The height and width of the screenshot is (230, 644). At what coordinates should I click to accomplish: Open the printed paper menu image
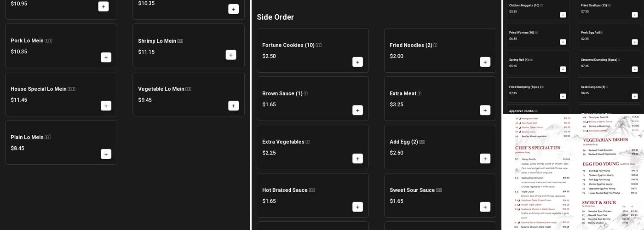[573, 172]
